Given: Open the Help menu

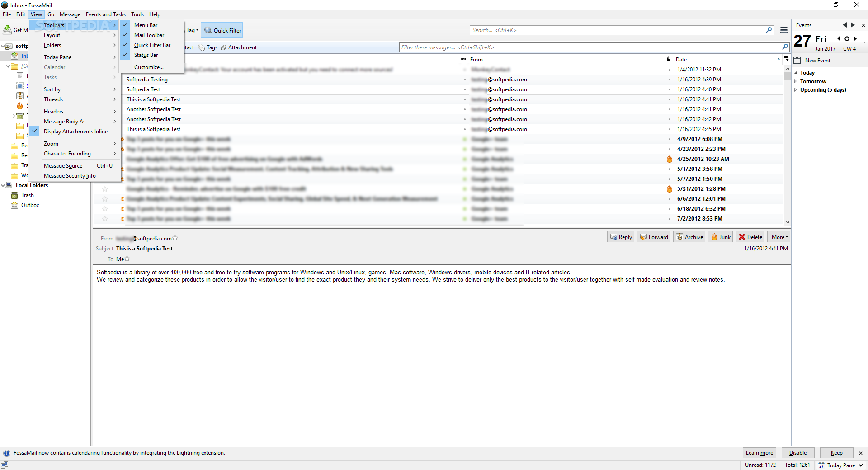Looking at the screenshot, I should pyautogui.click(x=155, y=14).
